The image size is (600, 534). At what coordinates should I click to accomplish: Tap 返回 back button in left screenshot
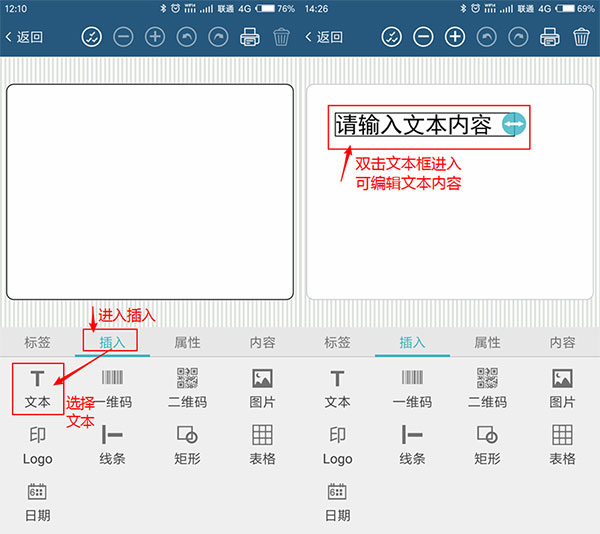tap(24, 37)
